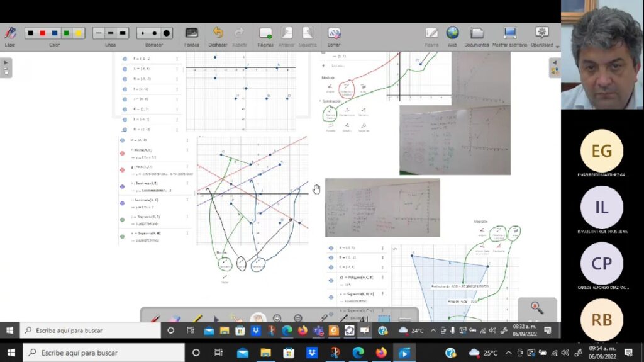
Task: Expand hidden tray icons beside 24°C weather
Action: pyautogui.click(x=433, y=331)
